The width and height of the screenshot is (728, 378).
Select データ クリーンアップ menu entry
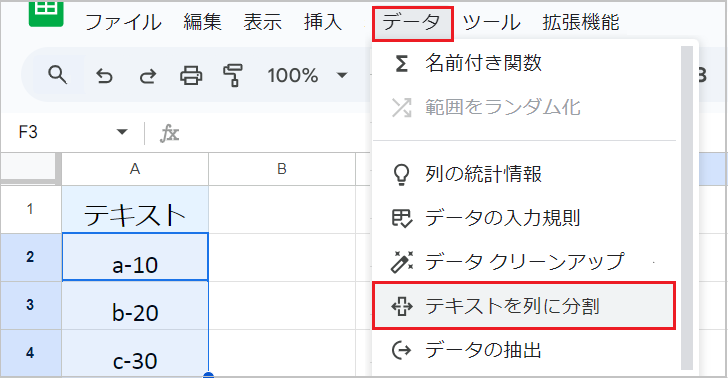[525, 261]
